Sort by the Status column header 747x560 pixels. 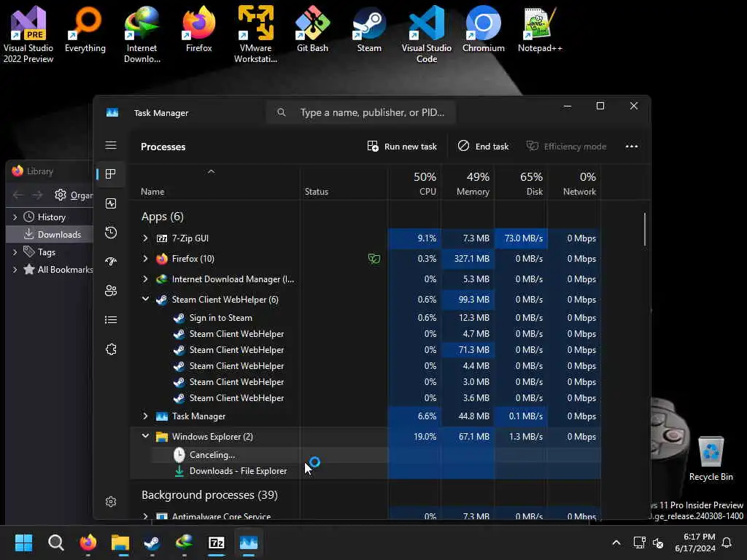(x=317, y=192)
